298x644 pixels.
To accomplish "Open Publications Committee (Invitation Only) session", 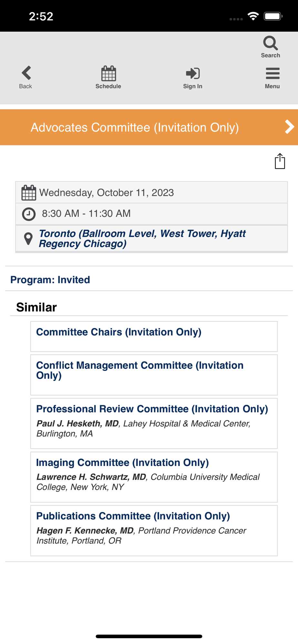I will click(133, 516).
